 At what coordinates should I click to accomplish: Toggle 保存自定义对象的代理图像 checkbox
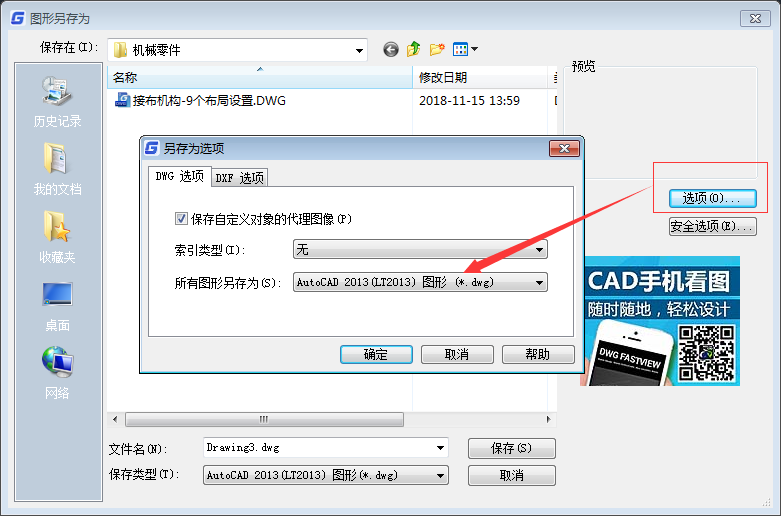tap(181, 219)
